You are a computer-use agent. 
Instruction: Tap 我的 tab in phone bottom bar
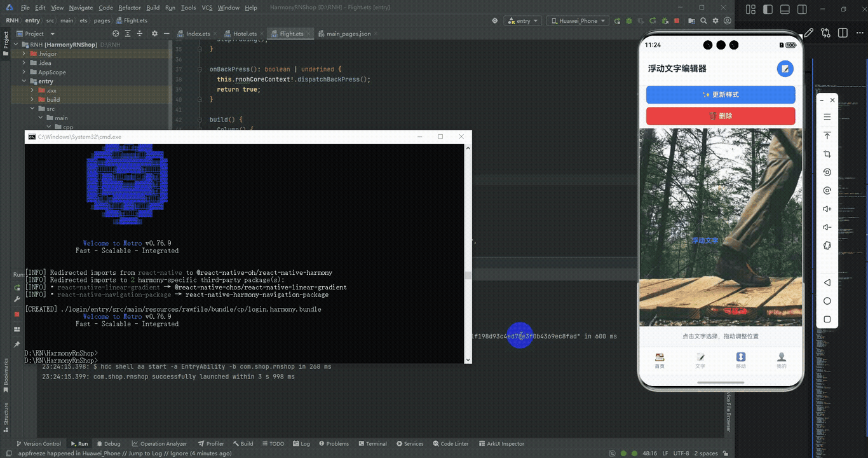click(x=782, y=361)
